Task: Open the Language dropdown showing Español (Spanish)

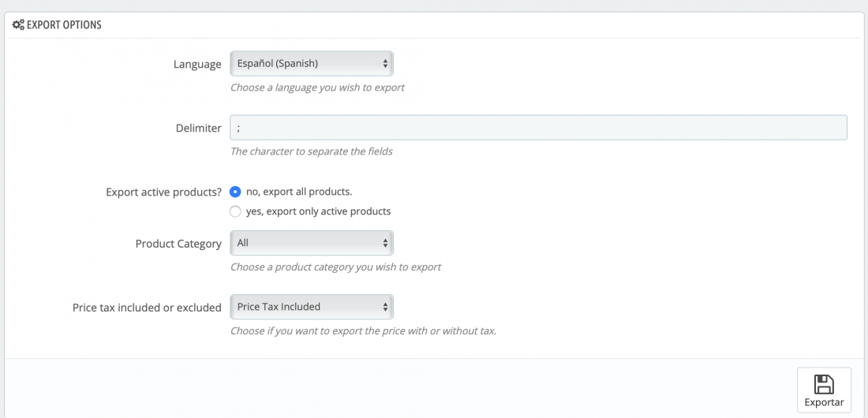Action: (x=312, y=64)
